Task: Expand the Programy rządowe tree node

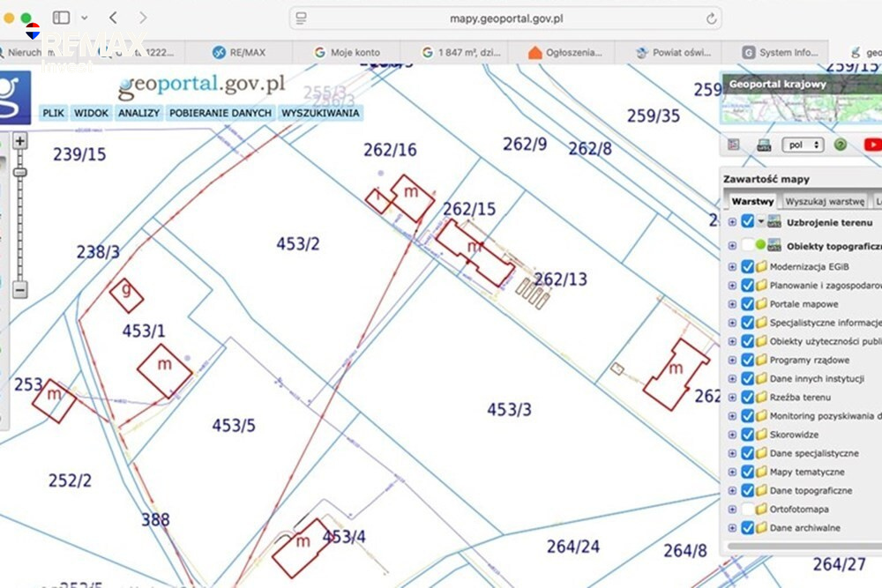Action: click(732, 361)
